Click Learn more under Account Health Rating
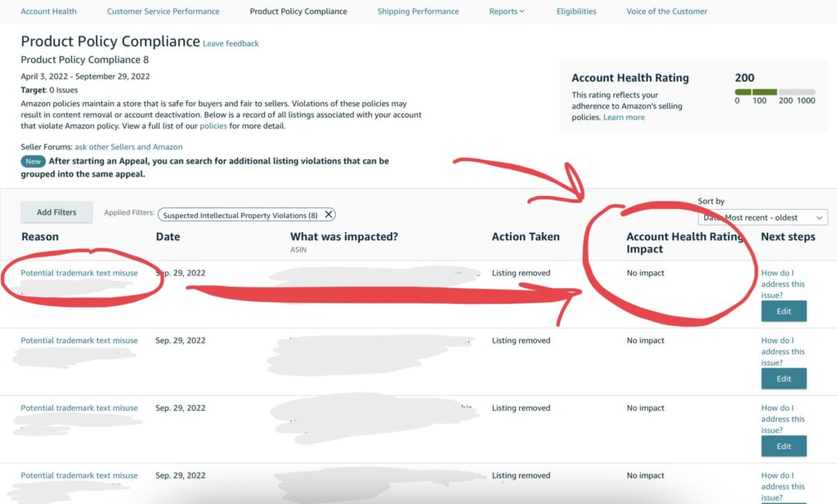 click(624, 118)
